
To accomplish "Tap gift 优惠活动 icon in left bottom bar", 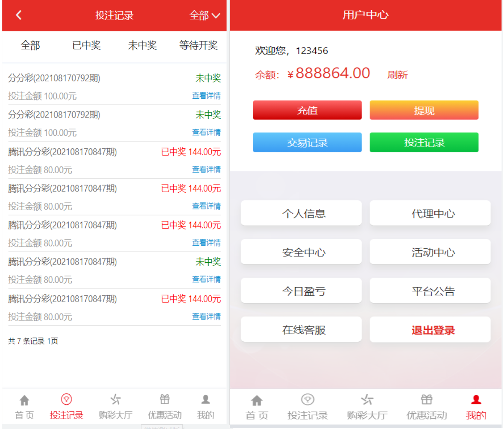I will coord(164,400).
